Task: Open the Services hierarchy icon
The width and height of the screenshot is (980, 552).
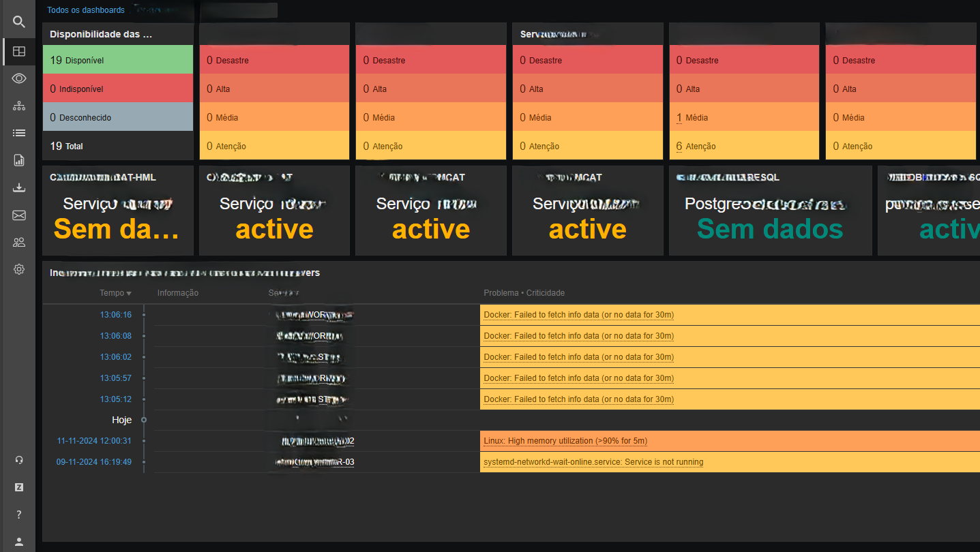Action: 19,106
